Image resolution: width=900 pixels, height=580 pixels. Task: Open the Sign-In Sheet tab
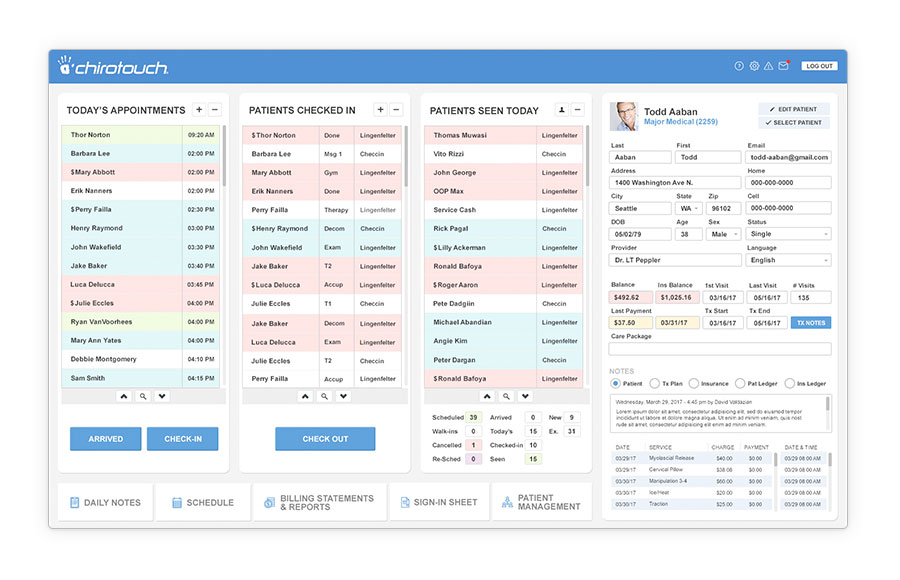pyautogui.click(x=439, y=502)
